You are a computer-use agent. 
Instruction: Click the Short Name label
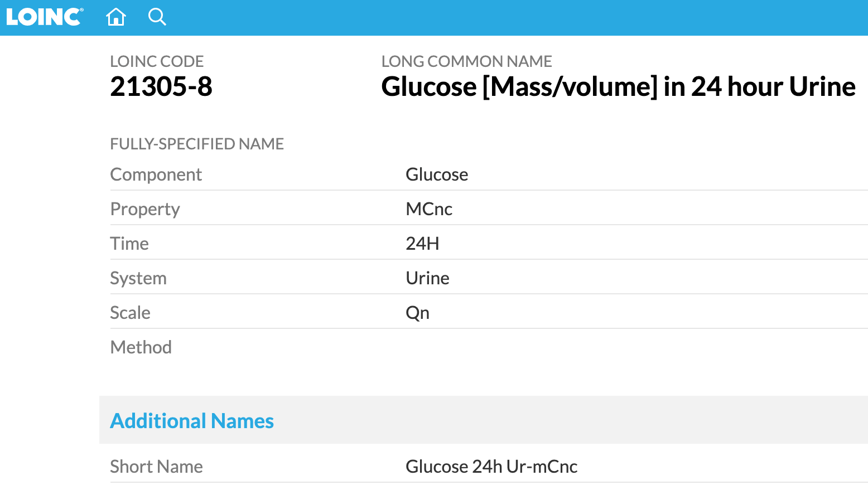156,467
